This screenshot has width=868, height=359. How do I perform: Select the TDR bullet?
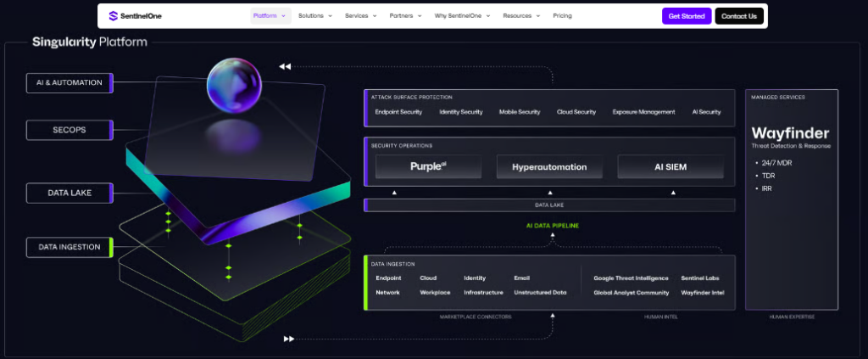(x=767, y=176)
